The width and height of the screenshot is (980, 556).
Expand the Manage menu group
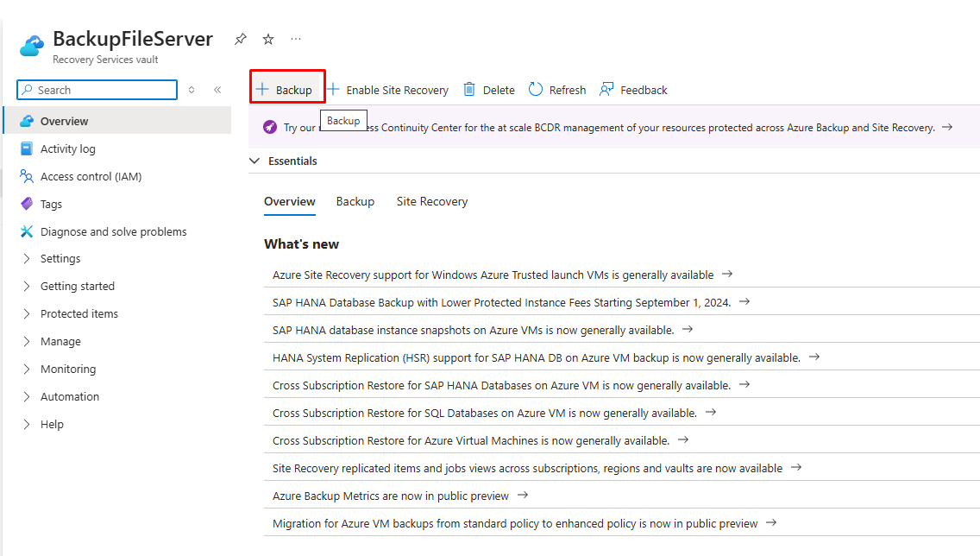(26, 342)
